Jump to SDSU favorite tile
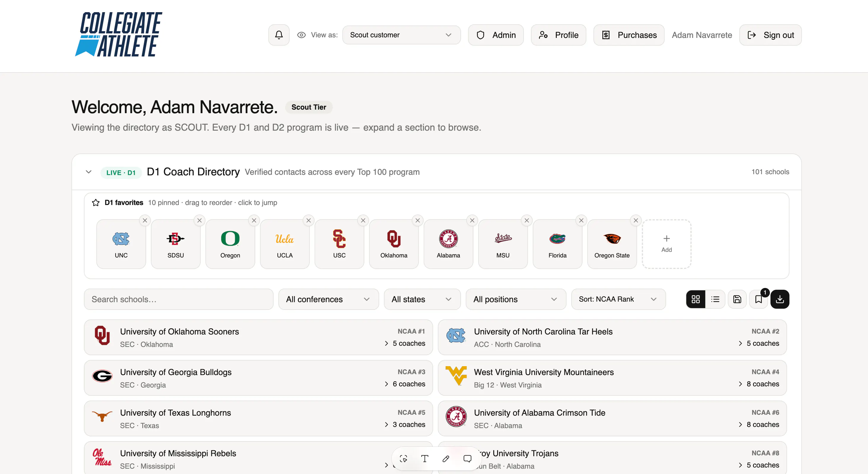This screenshot has height=474, width=868. pyautogui.click(x=176, y=244)
